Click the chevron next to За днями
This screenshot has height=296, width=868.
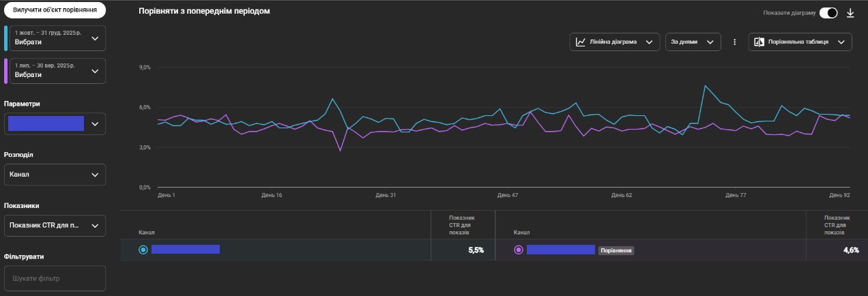(x=710, y=42)
